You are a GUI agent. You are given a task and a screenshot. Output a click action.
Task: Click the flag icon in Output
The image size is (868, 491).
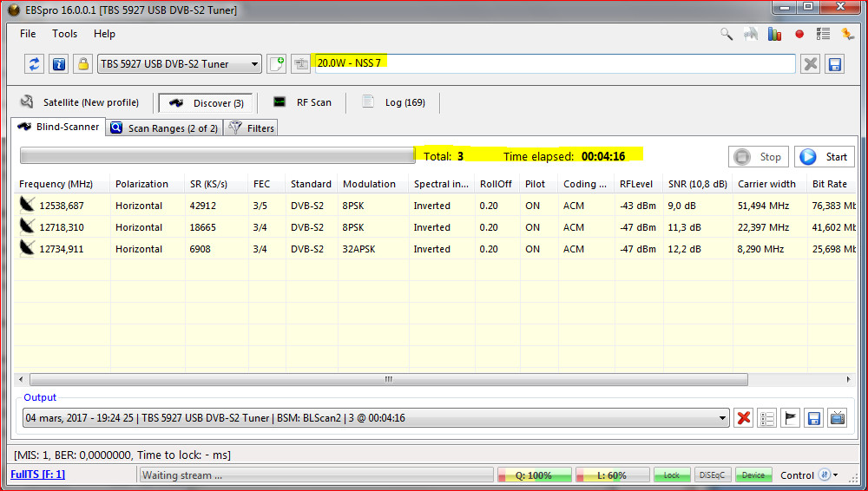pos(790,418)
